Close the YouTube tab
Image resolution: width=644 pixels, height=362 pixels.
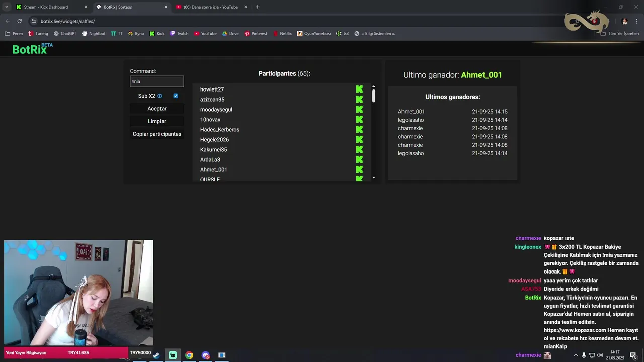pos(246,7)
